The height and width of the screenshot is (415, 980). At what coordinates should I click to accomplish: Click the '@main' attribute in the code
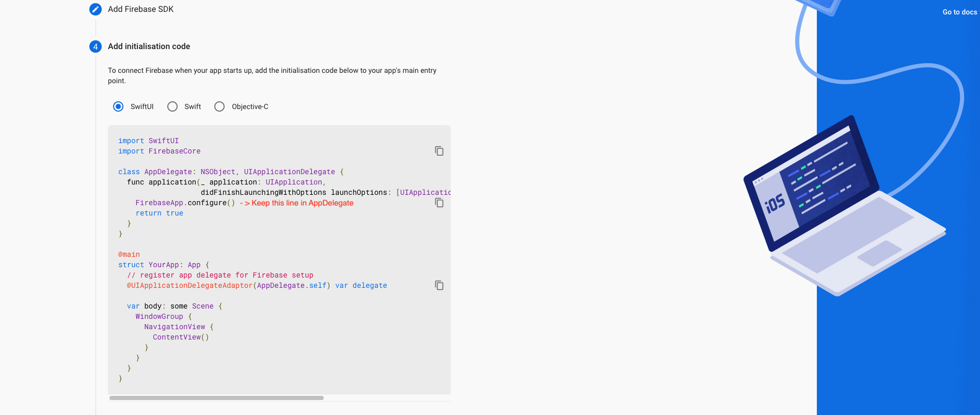point(129,254)
